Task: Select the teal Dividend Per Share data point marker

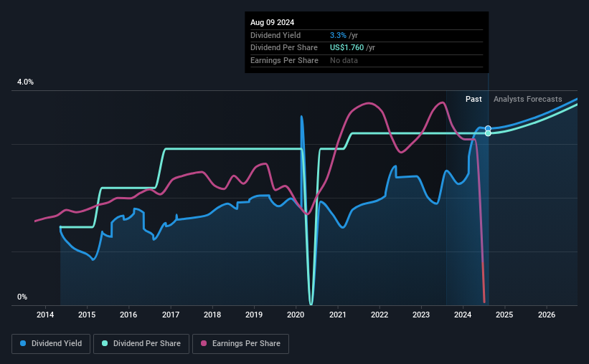Action: [x=488, y=133]
